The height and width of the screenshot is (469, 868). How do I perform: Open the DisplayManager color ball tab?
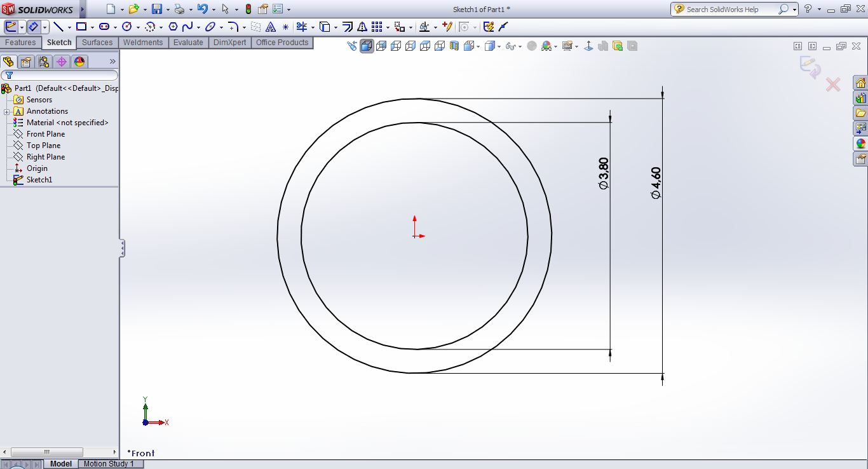(79, 62)
